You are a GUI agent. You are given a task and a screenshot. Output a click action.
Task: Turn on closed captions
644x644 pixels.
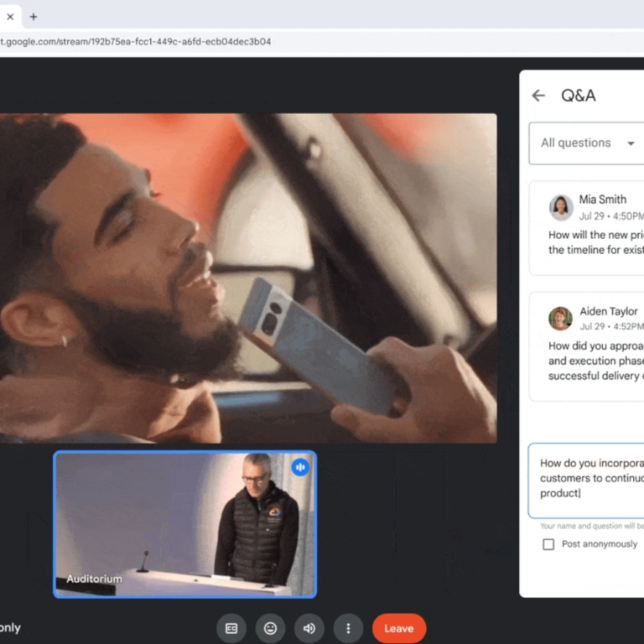click(x=231, y=628)
